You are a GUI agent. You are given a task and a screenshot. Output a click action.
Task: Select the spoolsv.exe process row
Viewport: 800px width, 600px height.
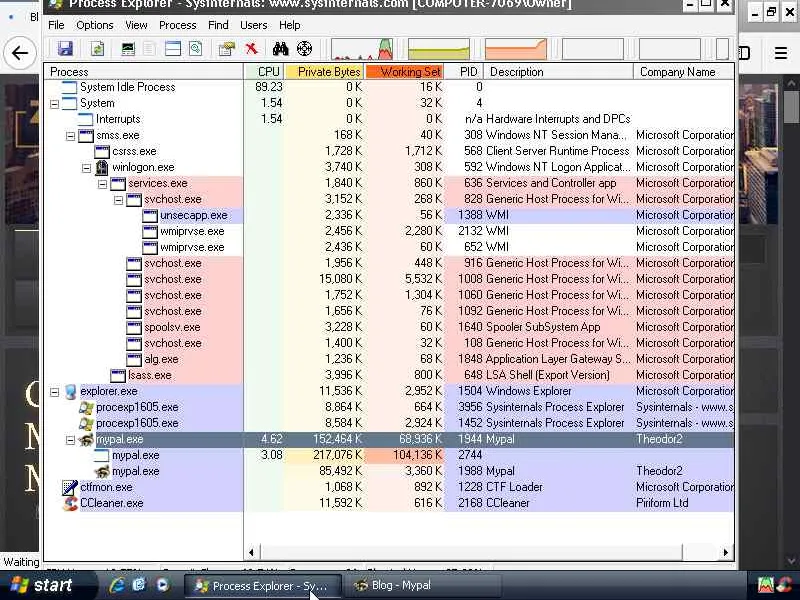(x=389, y=327)
